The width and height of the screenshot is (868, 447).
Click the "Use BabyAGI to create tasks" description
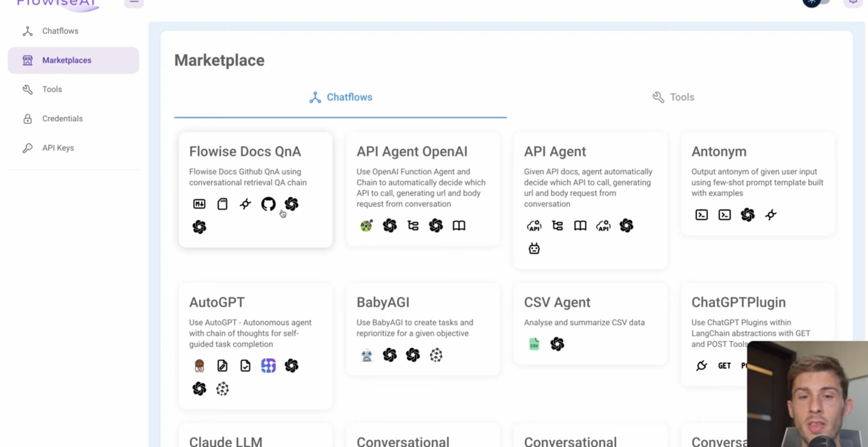tap(414, 328)
